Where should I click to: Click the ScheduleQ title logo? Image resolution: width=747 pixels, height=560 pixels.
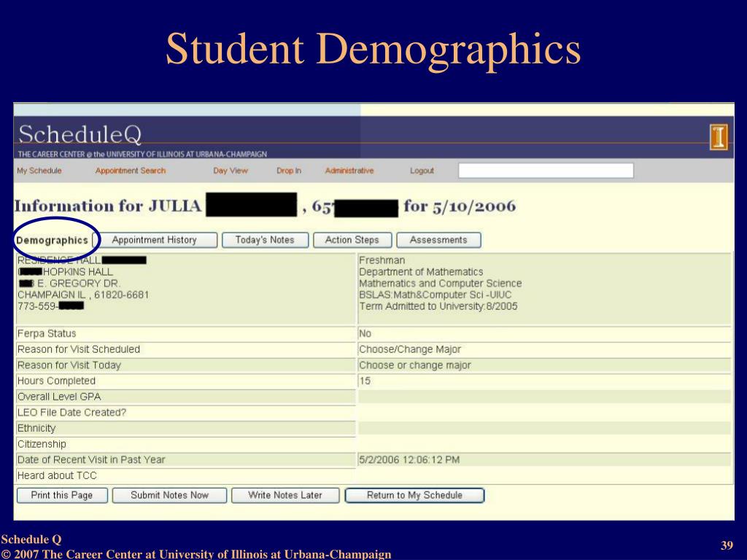(x=80, y=134)
